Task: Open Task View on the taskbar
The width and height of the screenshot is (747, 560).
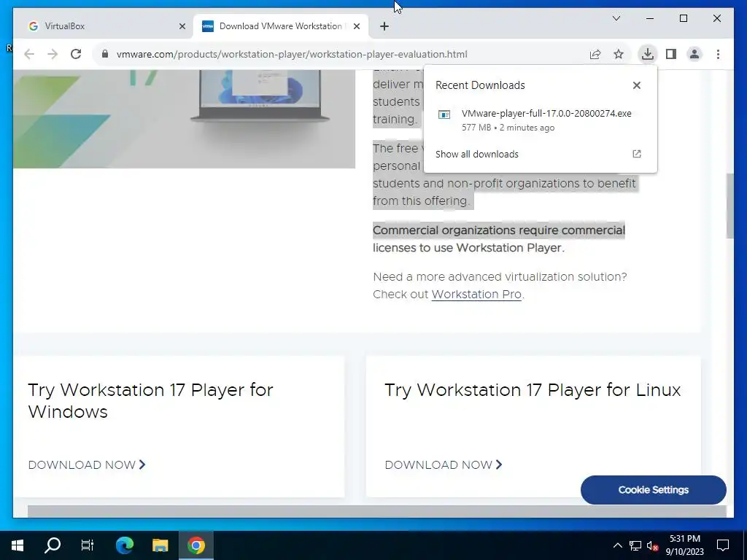Action: coord(88,545)
